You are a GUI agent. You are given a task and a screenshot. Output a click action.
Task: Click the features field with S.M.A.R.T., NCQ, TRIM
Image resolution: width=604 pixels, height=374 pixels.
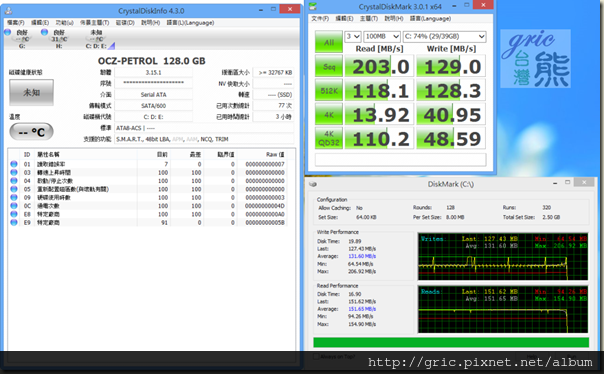[x=204, y=139]
